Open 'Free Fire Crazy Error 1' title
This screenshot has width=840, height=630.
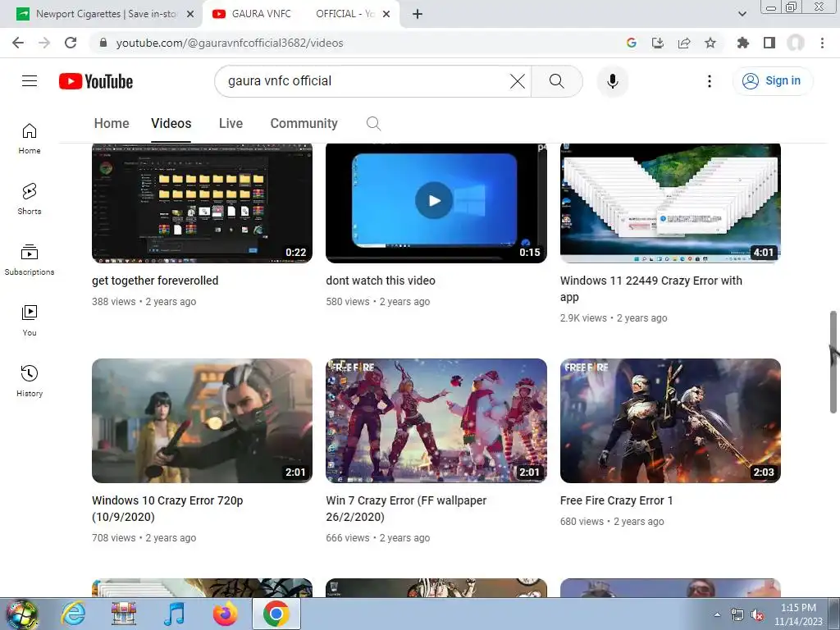click(x=616, y=500)
